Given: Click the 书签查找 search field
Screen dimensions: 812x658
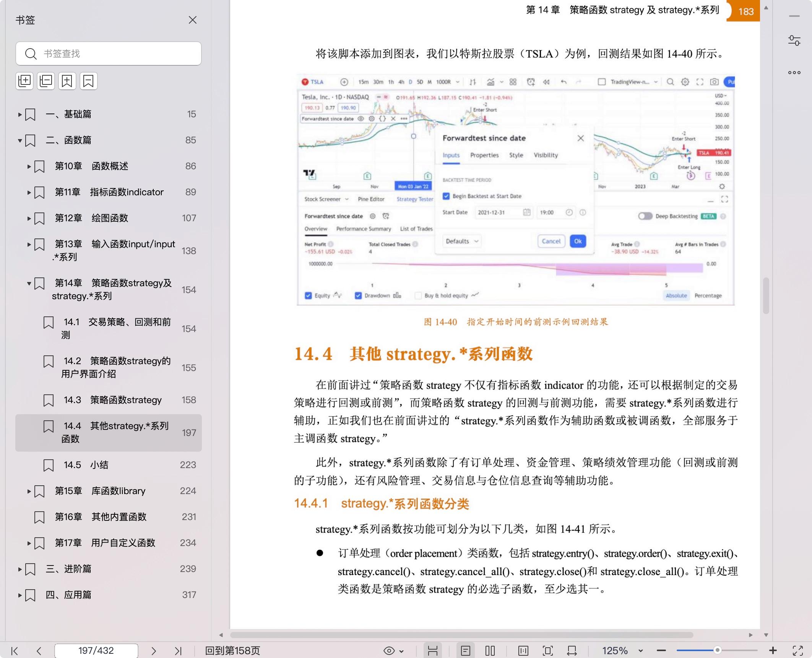Looking at the screenshot, I should tap(109, 53).
